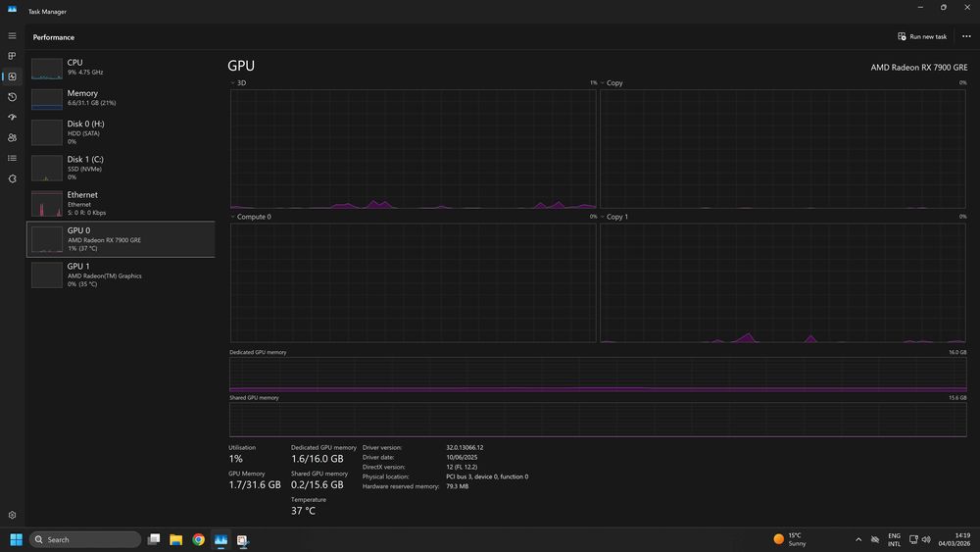Click the Driver version value 32.0.13066.12

tap(465, 448)
